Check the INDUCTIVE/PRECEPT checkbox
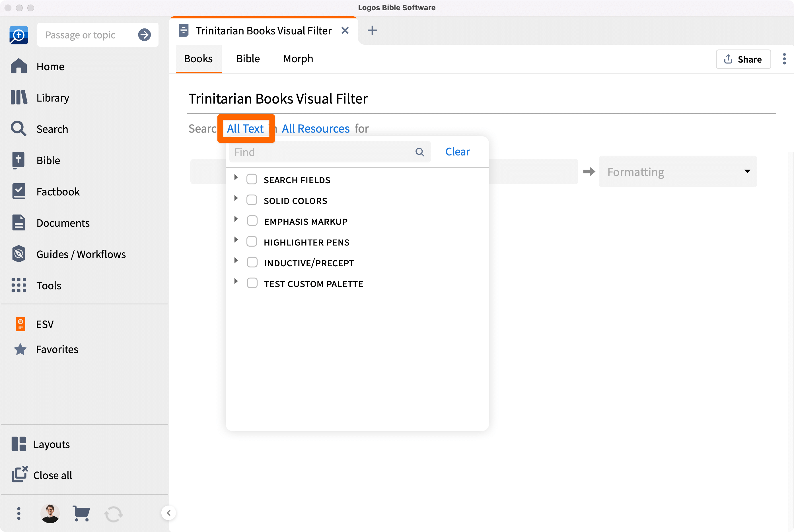This screenshot has height=532, width=794. point(252,262)
